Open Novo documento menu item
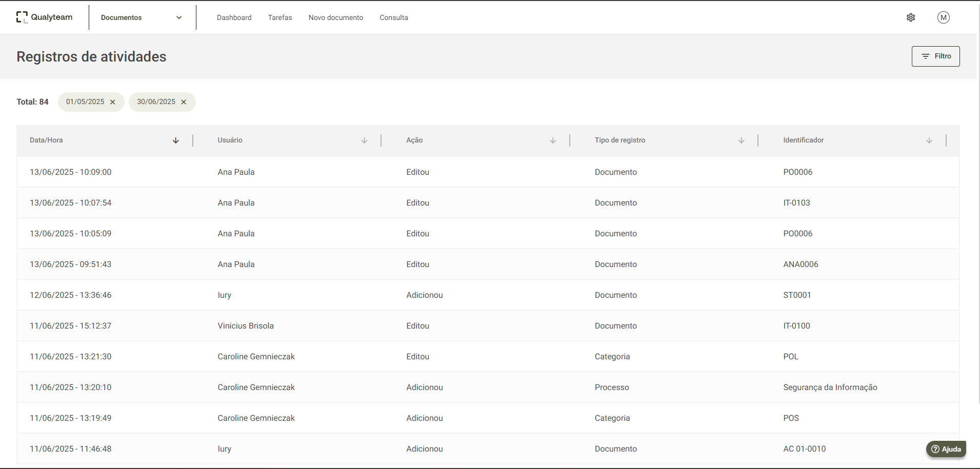 (x=336, y=17)
